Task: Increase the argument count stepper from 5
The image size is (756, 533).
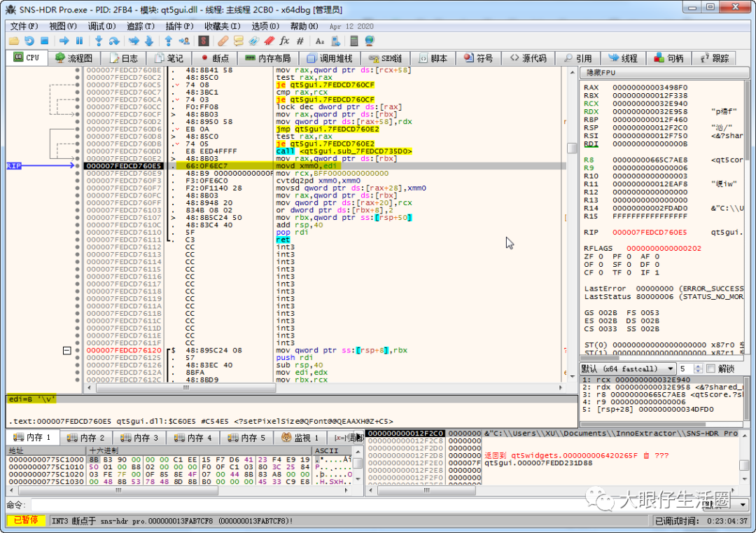Action: 698,366
